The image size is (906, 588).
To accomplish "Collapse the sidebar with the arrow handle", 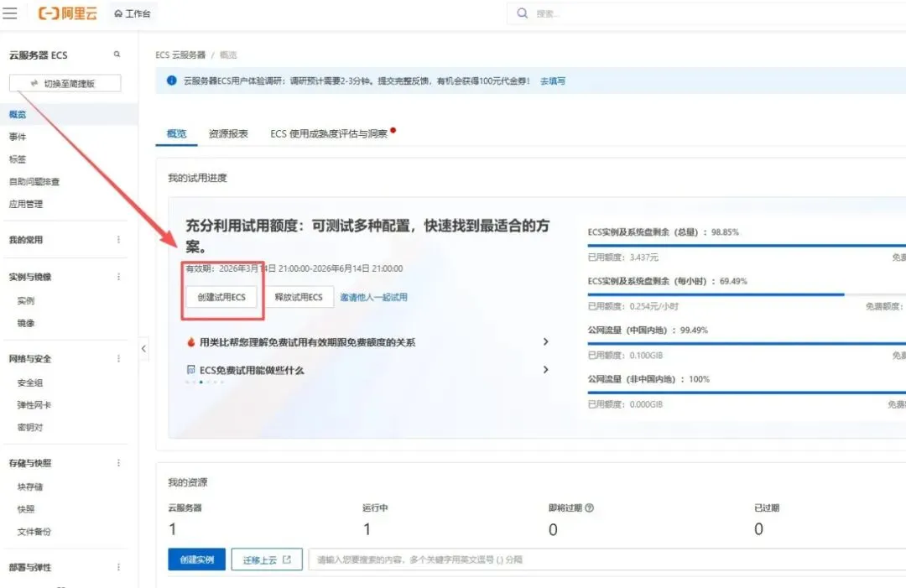I will (x=144, y=348).
